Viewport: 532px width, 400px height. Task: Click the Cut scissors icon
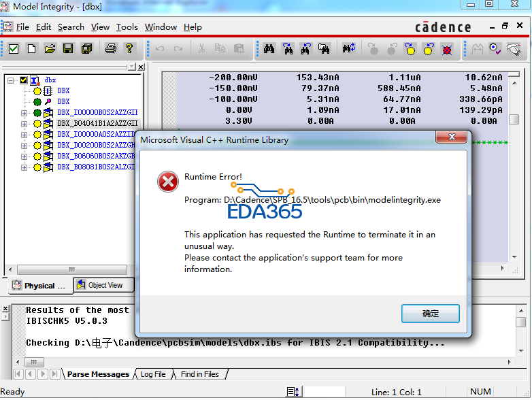(201, 49)
